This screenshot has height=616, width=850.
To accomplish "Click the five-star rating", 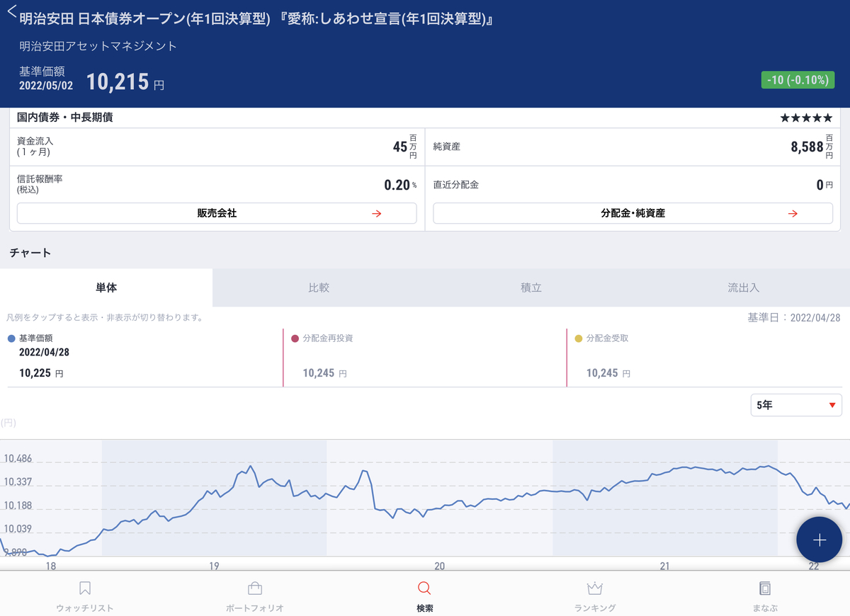I will (x=806, y=118).
